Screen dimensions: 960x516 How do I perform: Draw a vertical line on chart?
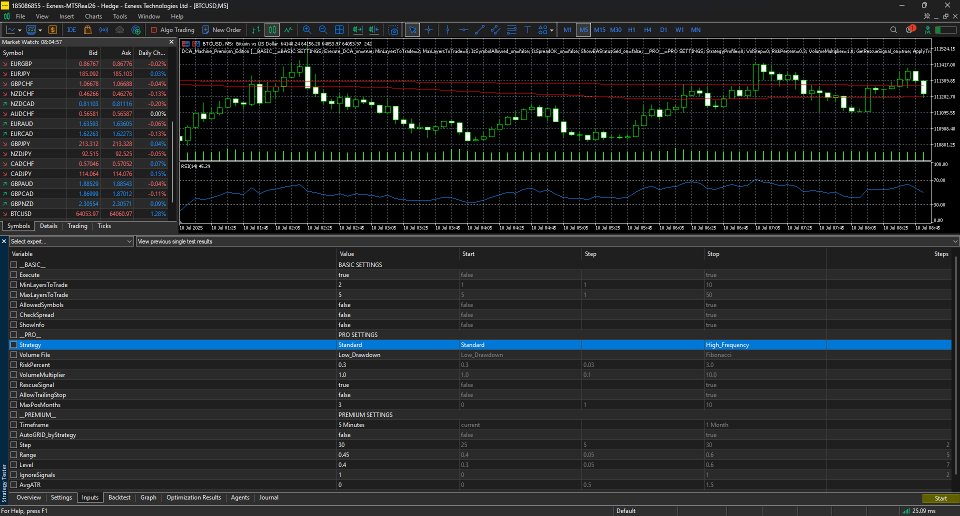(x=448, y=29)
